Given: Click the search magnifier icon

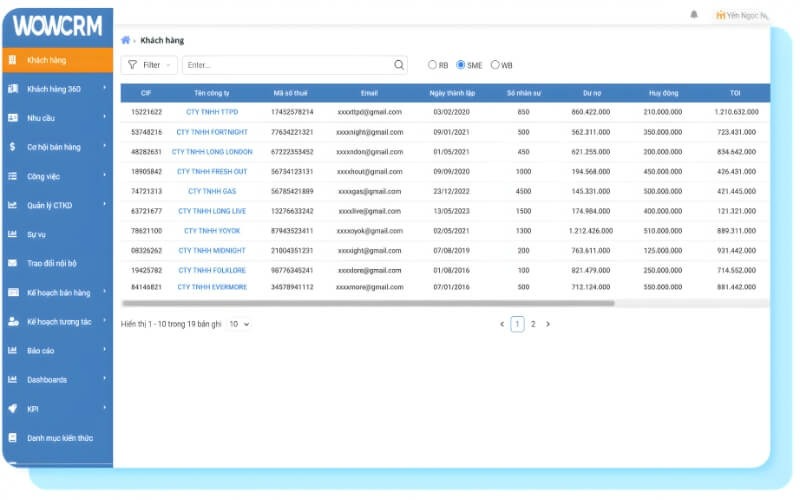Looking at the screenshot, I should pyautogui.click(x=400, y=65).
